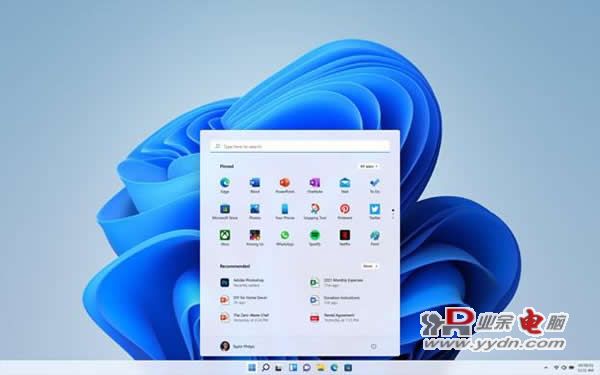600x375 pixels.
Task: Open DIY for Home Decor presentation
Action: 244,300
